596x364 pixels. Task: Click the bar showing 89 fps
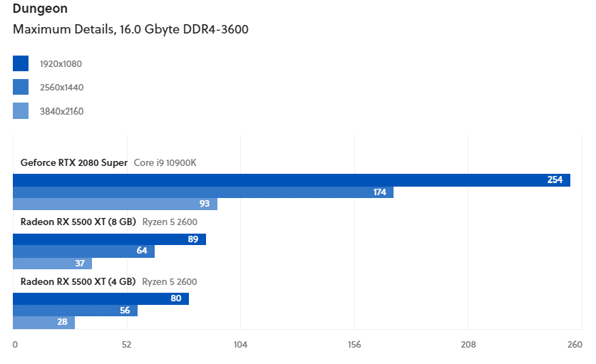click(110, 239)
